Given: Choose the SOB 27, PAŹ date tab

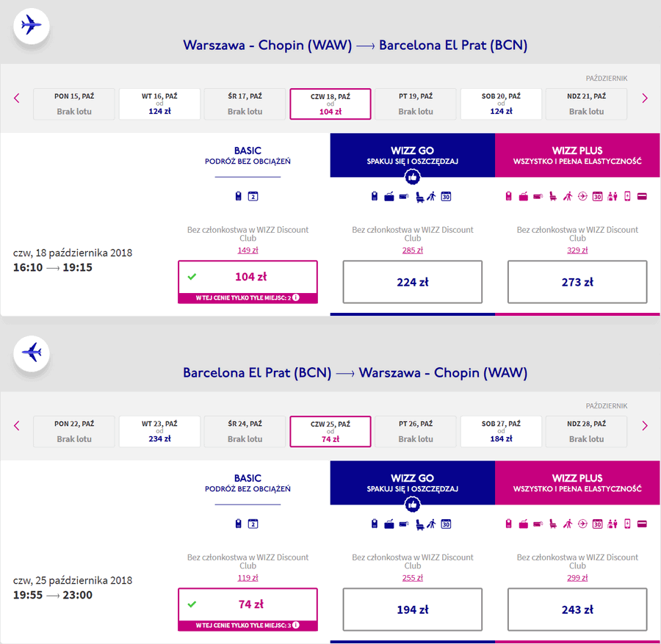Looking at the screenshot, I should pos(501,431).
